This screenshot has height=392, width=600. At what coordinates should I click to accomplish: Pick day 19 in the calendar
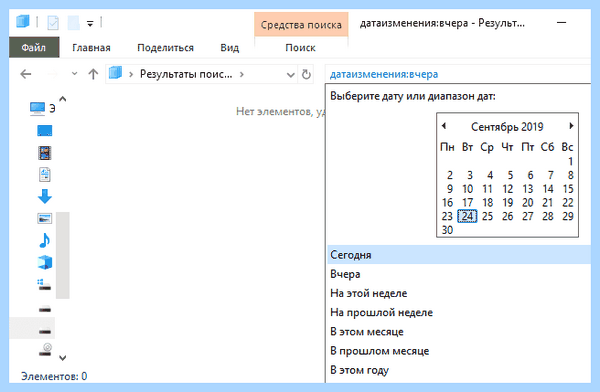point(507,203)
